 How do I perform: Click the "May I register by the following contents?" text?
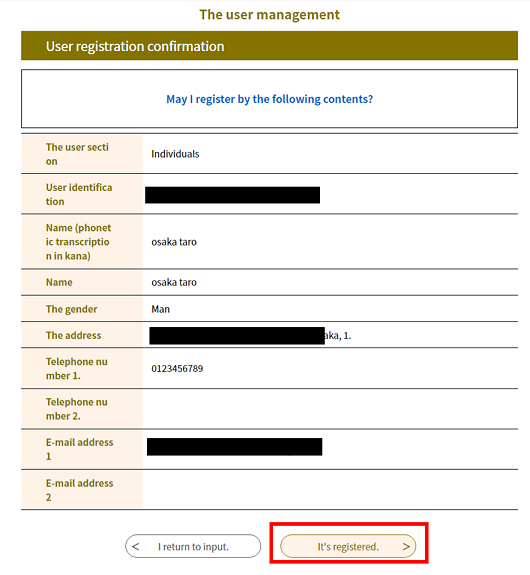point(270,99)
